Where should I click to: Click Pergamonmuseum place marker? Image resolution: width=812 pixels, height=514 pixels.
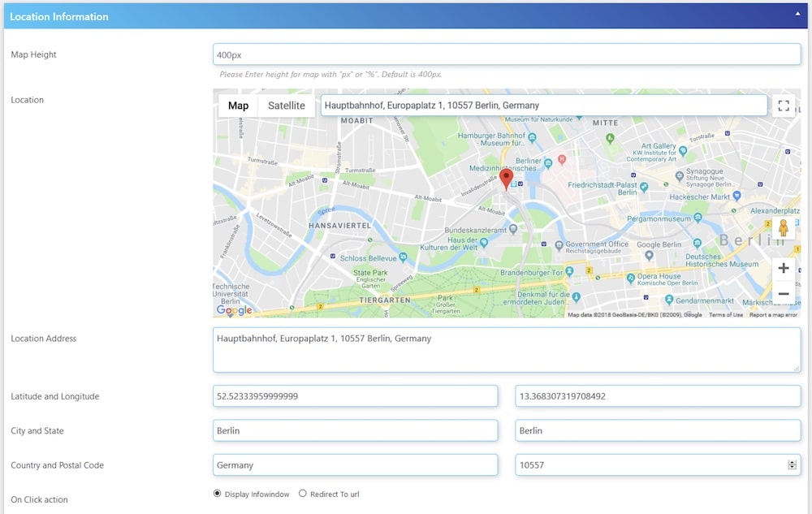click(698, 218)
